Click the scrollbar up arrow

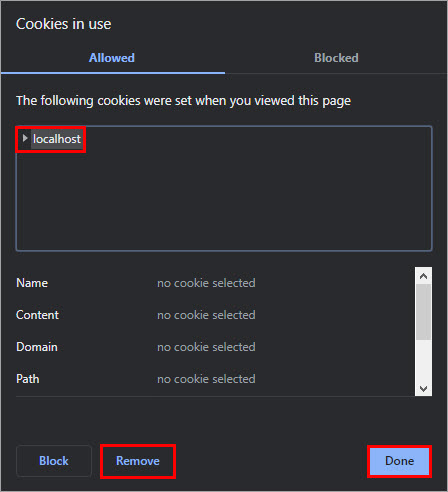click(423, 276)
